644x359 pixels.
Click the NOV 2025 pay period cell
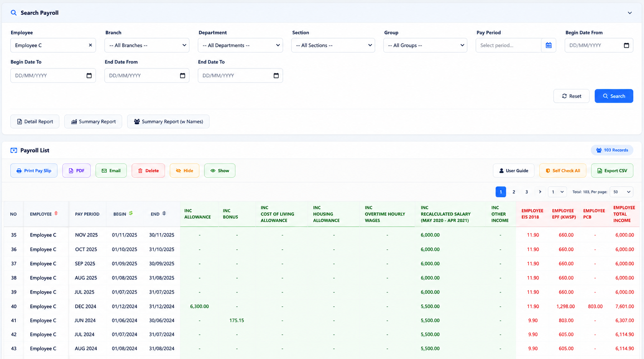[x=86, y=235]
